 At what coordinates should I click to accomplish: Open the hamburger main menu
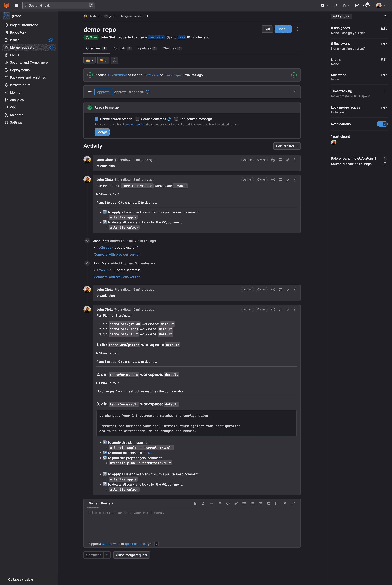pos(16,5)
